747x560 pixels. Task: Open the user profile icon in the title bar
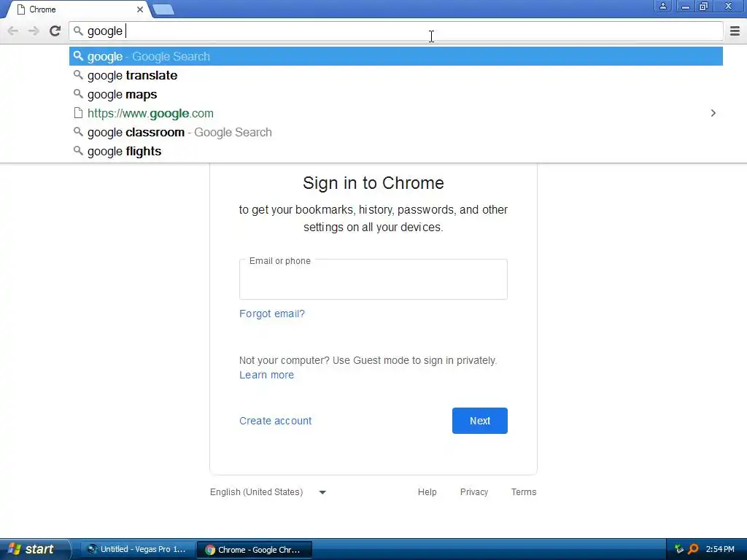662,6
